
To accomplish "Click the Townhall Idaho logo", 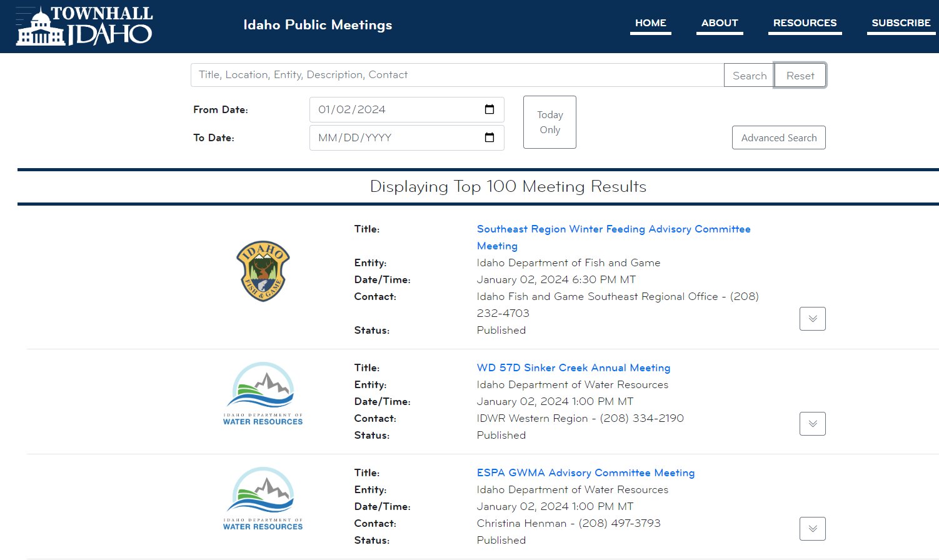I will [84, 26].
